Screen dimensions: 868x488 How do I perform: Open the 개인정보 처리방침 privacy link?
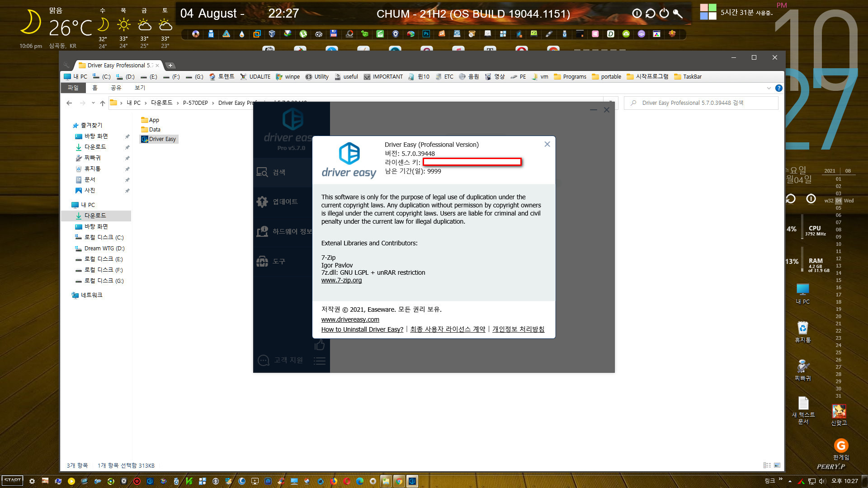click(518, 329)
